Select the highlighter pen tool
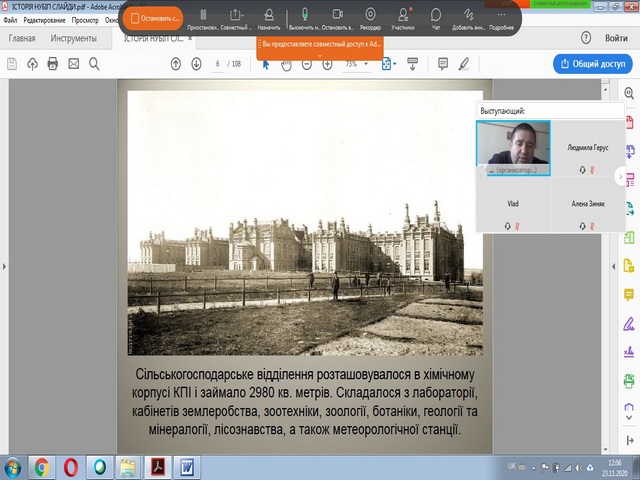This screenshot has height=480, width=640. click(x=464, y=64)
